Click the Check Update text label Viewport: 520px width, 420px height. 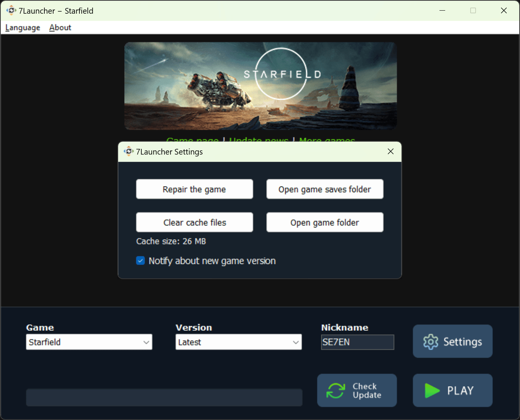click(x=367, y=390)
